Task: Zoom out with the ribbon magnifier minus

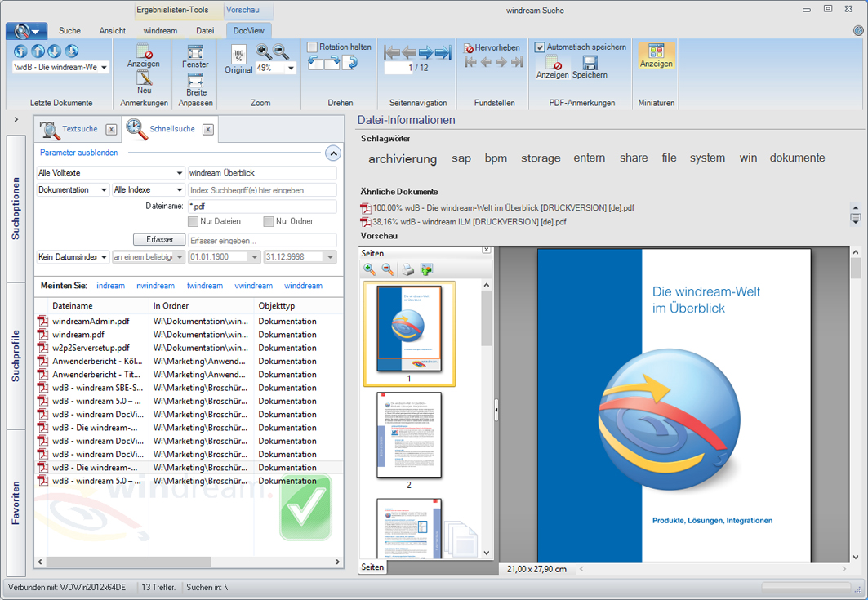Action: pyautogui.click(x=281, y=51)
